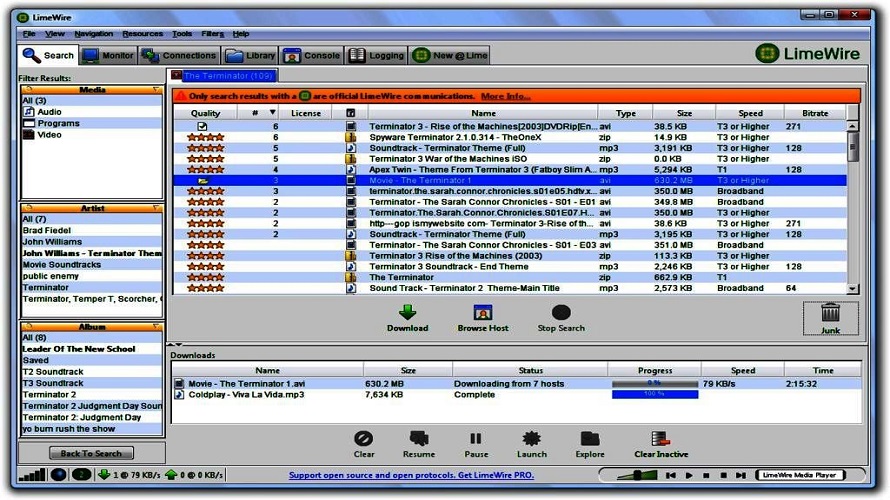Click the results scrollbar down arrow
Screen dimensions: 890x500
coord(852,288)
